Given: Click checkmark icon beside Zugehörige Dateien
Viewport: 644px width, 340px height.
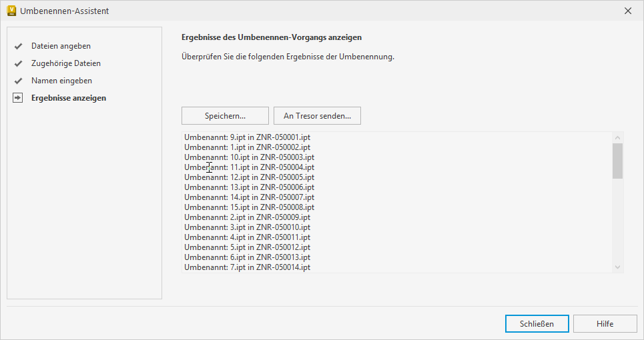Looking at the screenshot, I should (18, 64).
